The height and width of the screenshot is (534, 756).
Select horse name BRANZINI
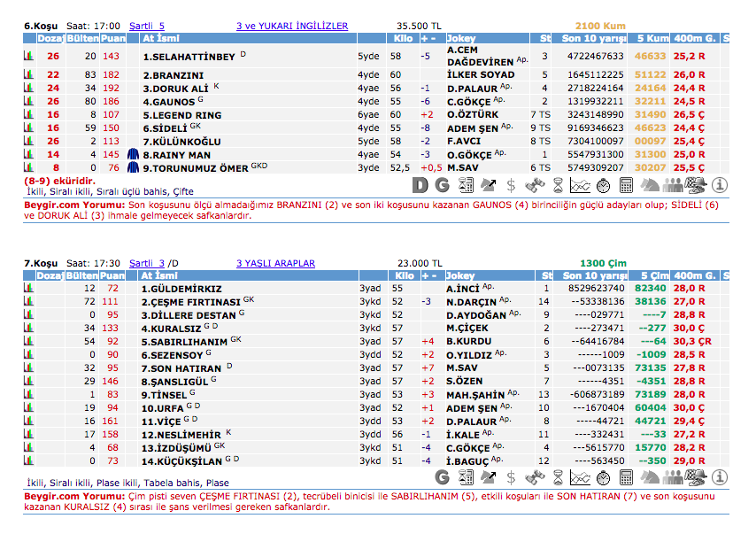(174, 76)
